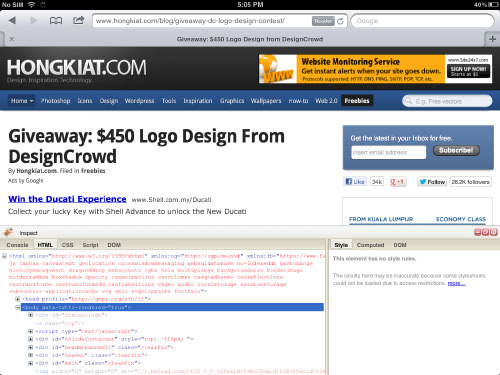Tap the Safari share icon
Image resolution: width=500 pixels, height=375 pixels.
(78, 20)
